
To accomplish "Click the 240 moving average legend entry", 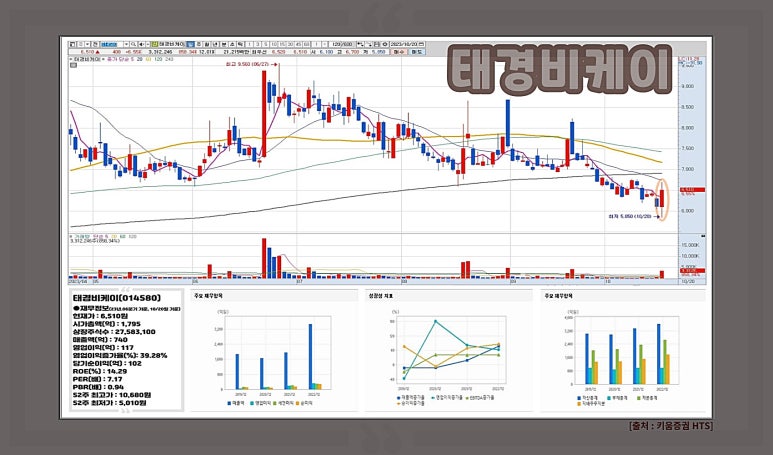I will [x=169, y=59].
